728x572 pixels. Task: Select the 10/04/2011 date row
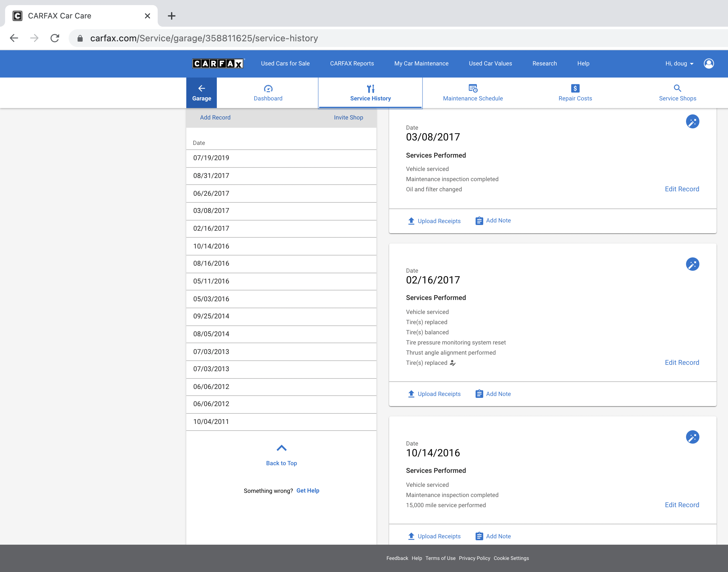coord(281,422)
